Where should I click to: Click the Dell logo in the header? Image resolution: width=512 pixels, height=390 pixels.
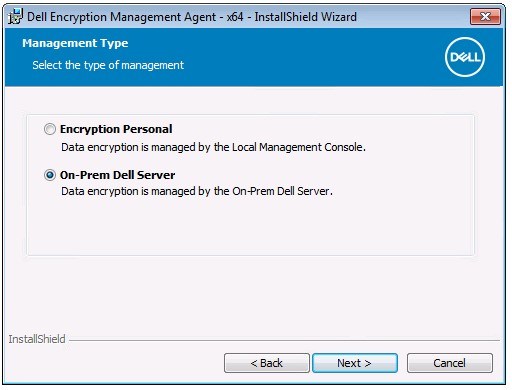(x=465, y=57)
